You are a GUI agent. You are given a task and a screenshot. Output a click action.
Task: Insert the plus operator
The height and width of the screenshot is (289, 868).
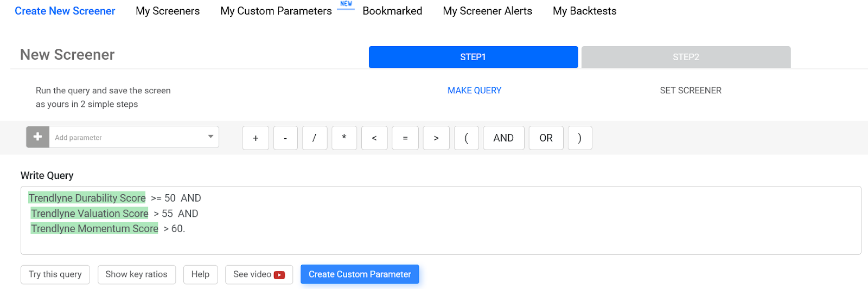[256, 138]
